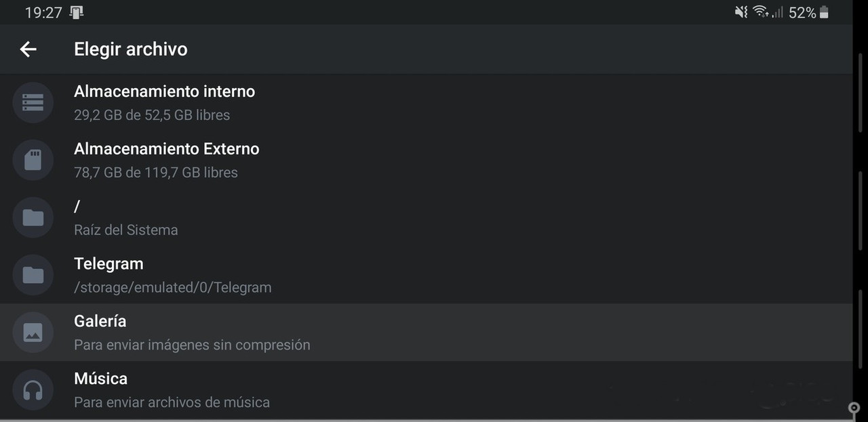Tap the Telegram folder icon
The image size is (868, 422).
(x=33, y=275)
